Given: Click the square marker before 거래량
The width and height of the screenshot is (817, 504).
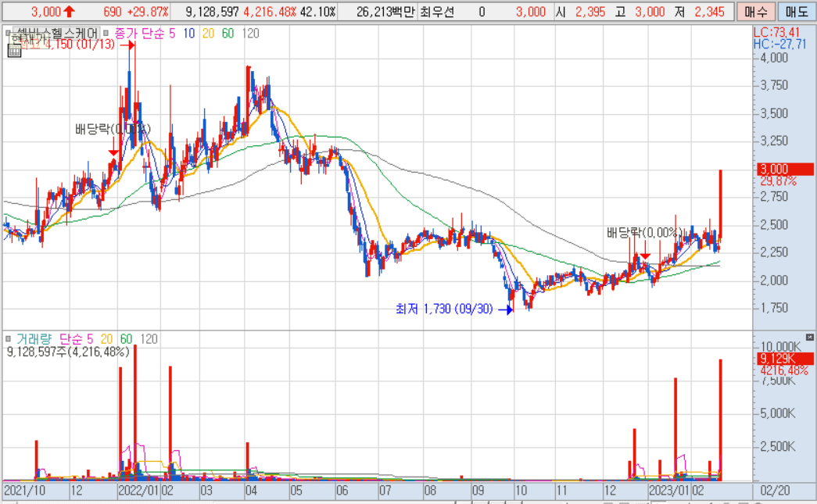Looking at the screenshot, I should tap(8, 339).
